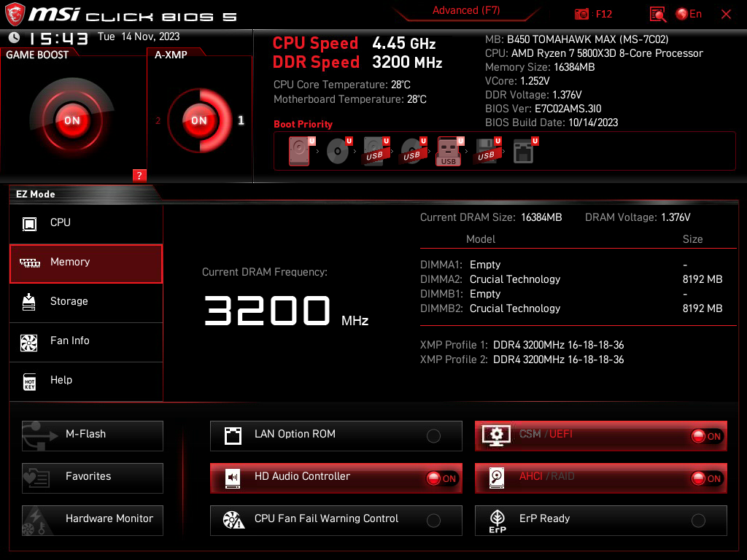The height and width of the screenshot is (560, 747).
Task: Close the BIOS with the X button
Action: [726, 15]
